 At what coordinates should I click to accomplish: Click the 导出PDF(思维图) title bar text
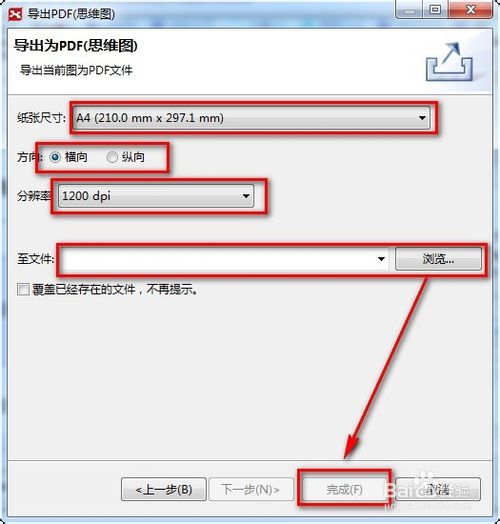point(71,15)
